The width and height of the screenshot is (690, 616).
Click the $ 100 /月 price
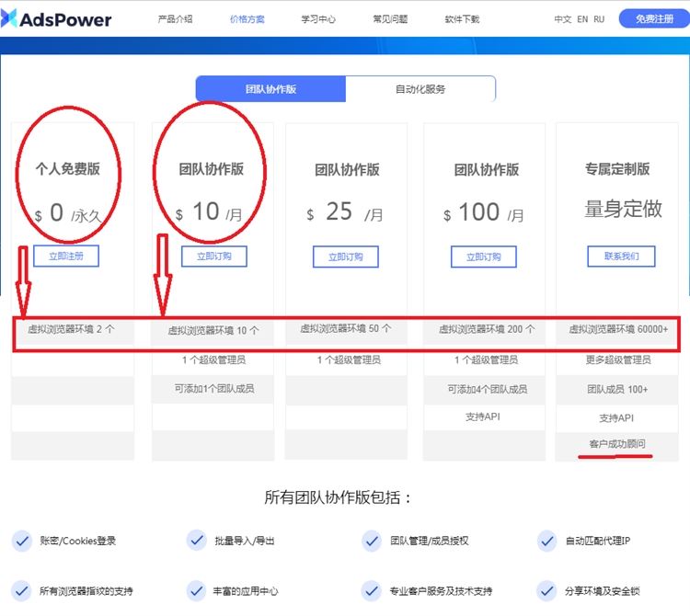click(x=483, y=212)
